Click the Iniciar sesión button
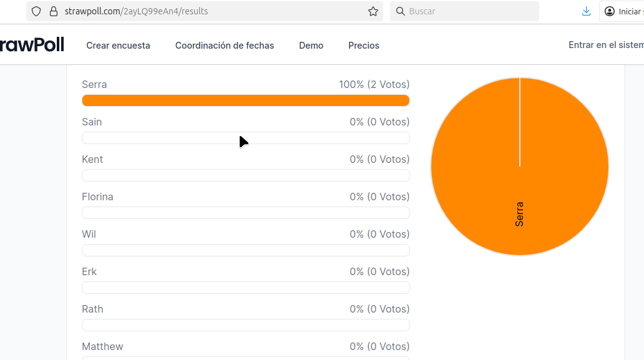644x360 pixels. (x=622, y=11)
